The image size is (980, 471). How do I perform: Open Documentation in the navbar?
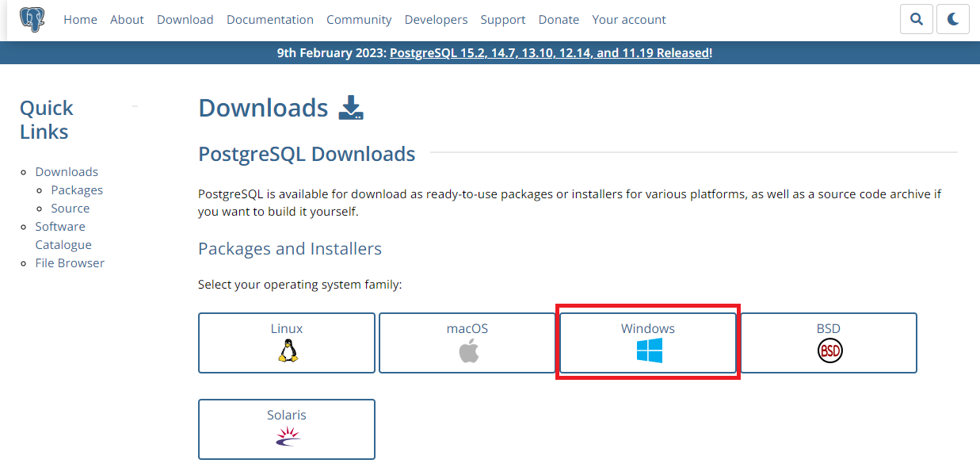coord(270,19)
